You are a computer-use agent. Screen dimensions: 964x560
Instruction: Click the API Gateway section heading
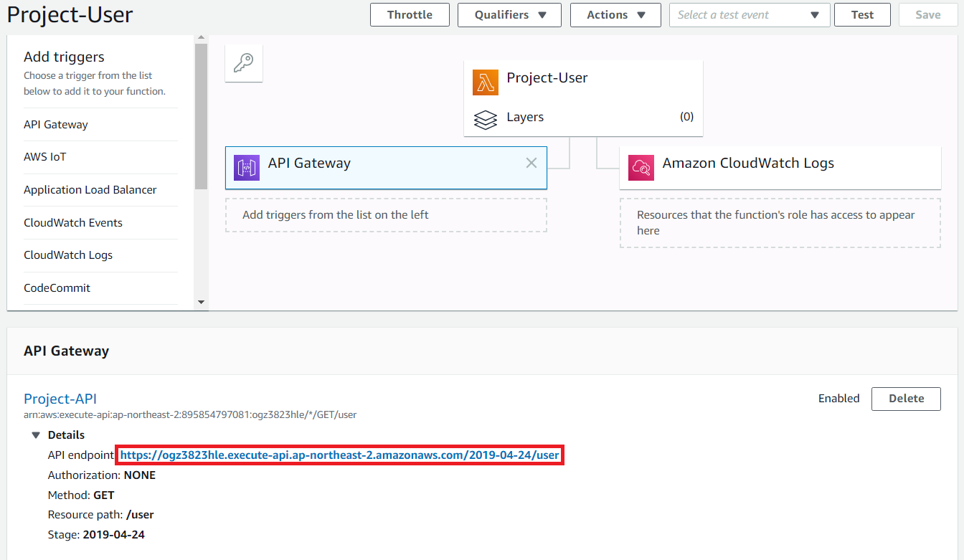(66, 351)
